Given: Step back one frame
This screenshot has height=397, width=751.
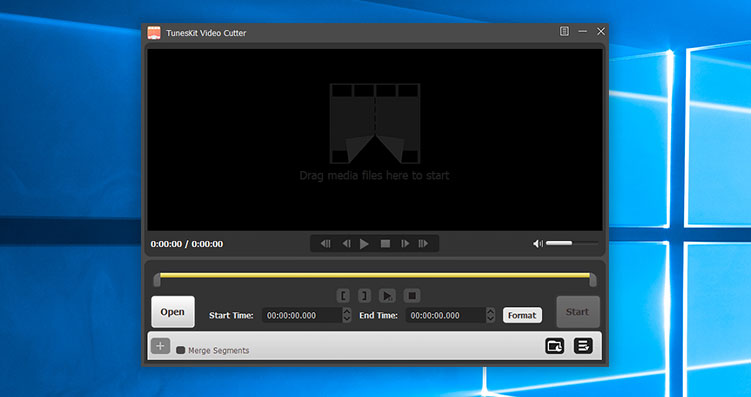Looking at the screenshot, I should 346,244.
